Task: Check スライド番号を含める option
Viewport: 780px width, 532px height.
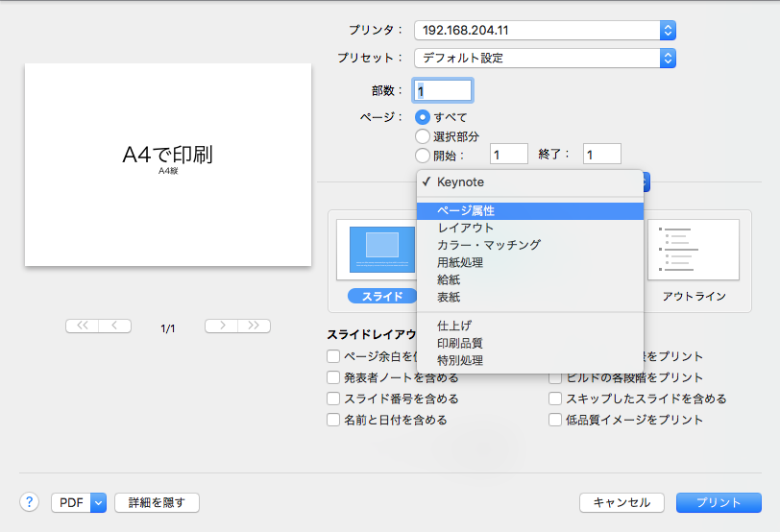Action: 333,399
